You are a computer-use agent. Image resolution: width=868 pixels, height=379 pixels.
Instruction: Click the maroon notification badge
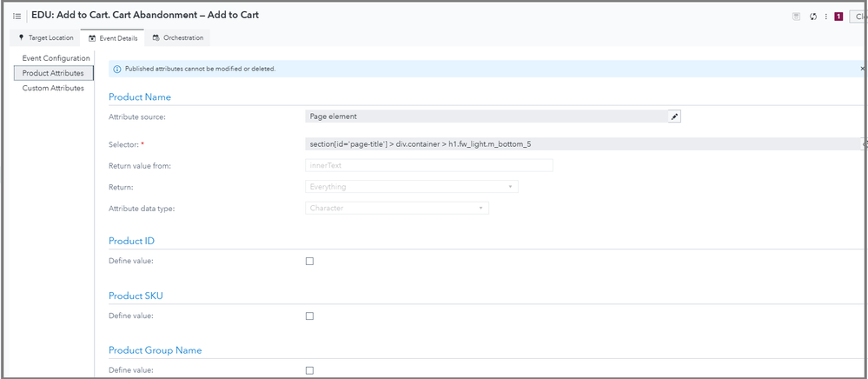pyautogui.click(x=838, y=16)
